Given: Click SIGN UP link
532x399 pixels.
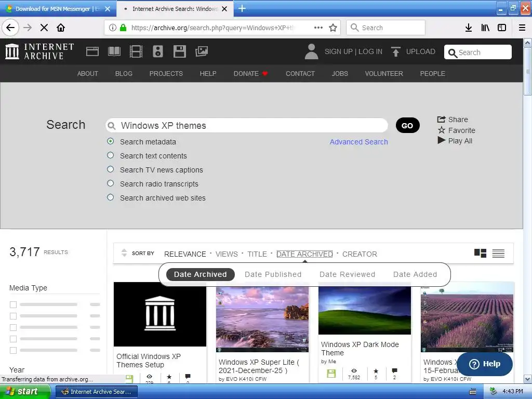Looking at the screenshot, I should (x=338, y=51).
